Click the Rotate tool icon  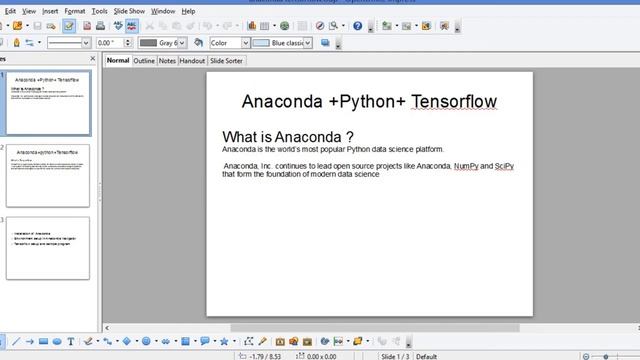(325, 341)
